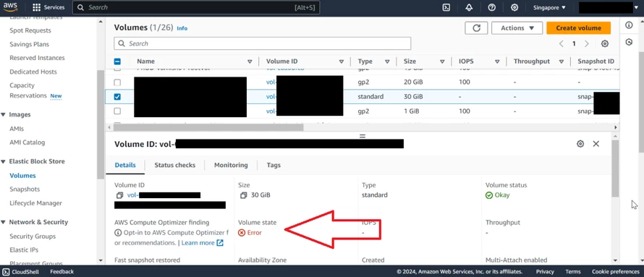
Task: Open the hexagon tutorials panel icon
Action: 629,42
